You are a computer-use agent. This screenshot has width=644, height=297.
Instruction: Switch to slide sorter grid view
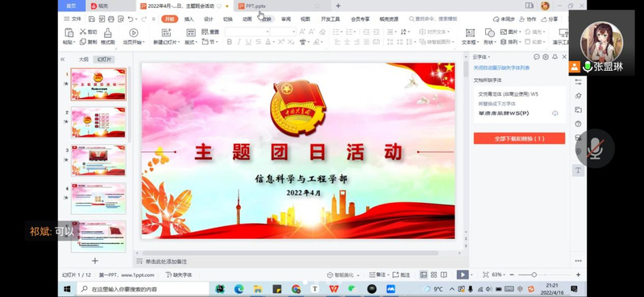[434, 274]
